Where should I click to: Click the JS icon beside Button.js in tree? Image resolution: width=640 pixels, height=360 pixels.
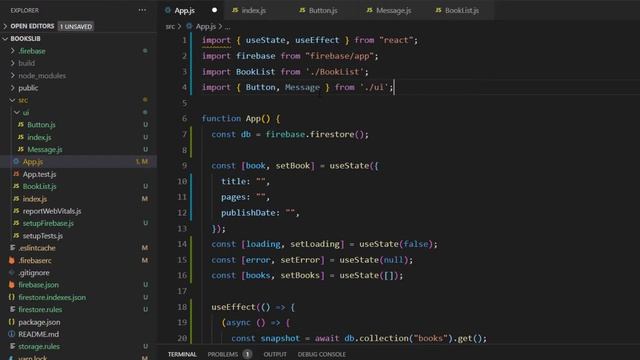point(21,124)
